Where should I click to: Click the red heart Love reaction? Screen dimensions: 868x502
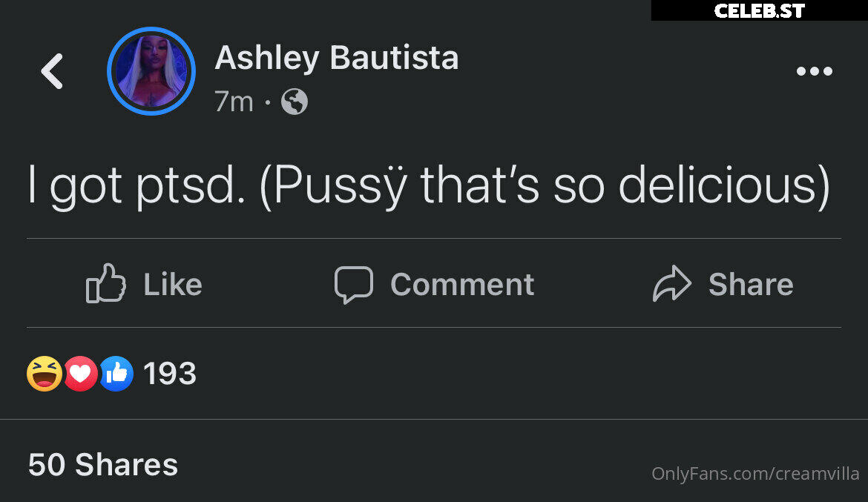click(x=81, y=374)
